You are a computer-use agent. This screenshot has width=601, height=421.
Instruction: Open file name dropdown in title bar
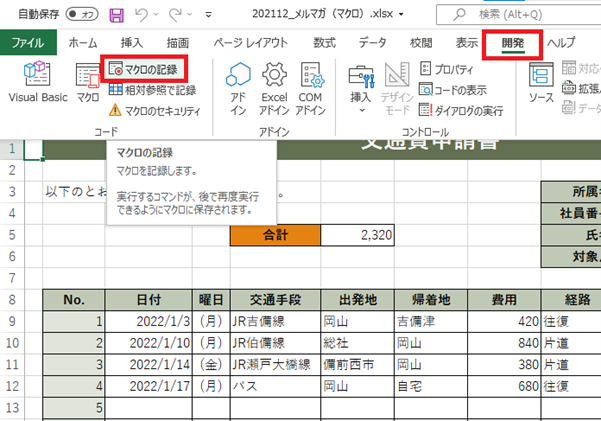[x=401, y=15]
